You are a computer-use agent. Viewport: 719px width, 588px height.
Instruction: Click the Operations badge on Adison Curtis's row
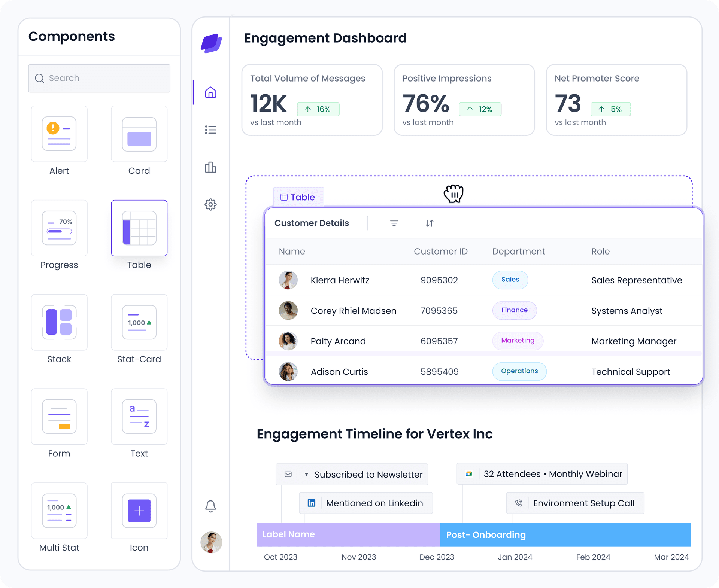519,371
